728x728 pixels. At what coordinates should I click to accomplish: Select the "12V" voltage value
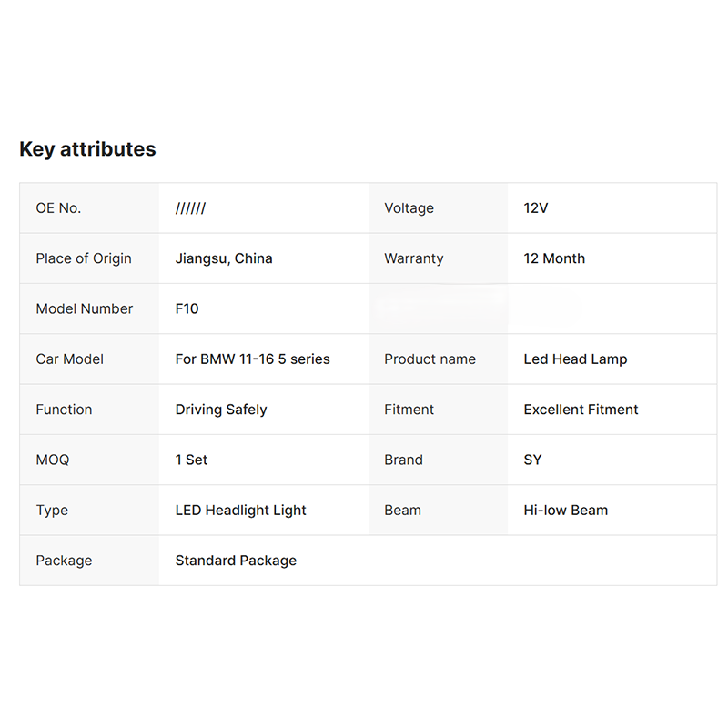point(536,208)
